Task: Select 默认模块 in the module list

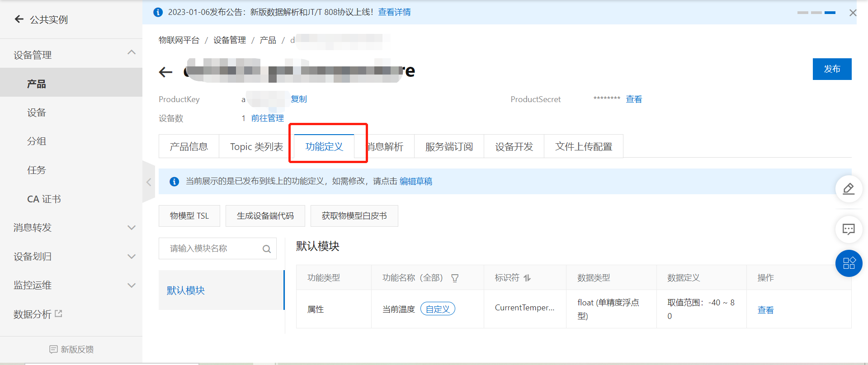Action: pos(221,290)
